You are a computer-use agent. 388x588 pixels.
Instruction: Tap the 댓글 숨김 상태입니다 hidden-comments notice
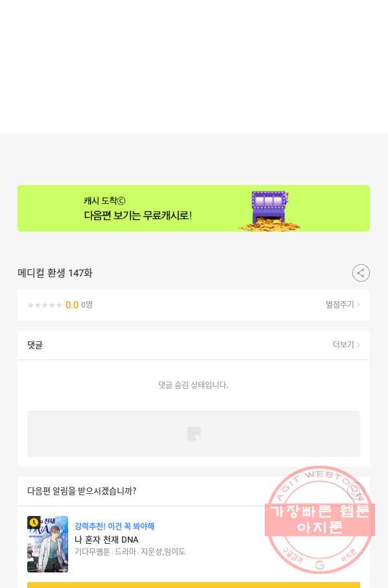193,385
